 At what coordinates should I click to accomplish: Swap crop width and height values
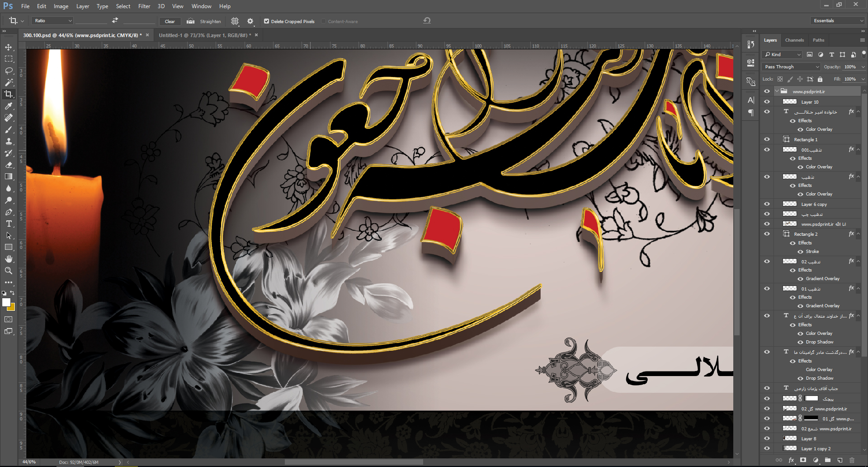click(x=115, y=20)
